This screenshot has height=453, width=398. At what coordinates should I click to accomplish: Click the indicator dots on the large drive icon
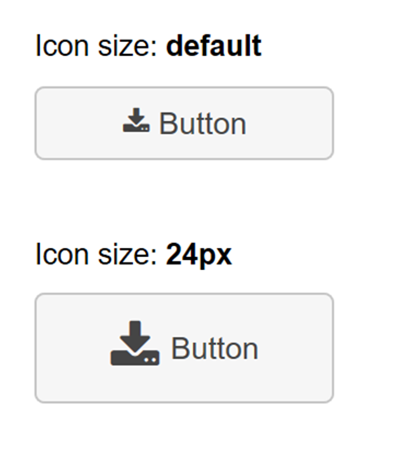click(150, 360)
